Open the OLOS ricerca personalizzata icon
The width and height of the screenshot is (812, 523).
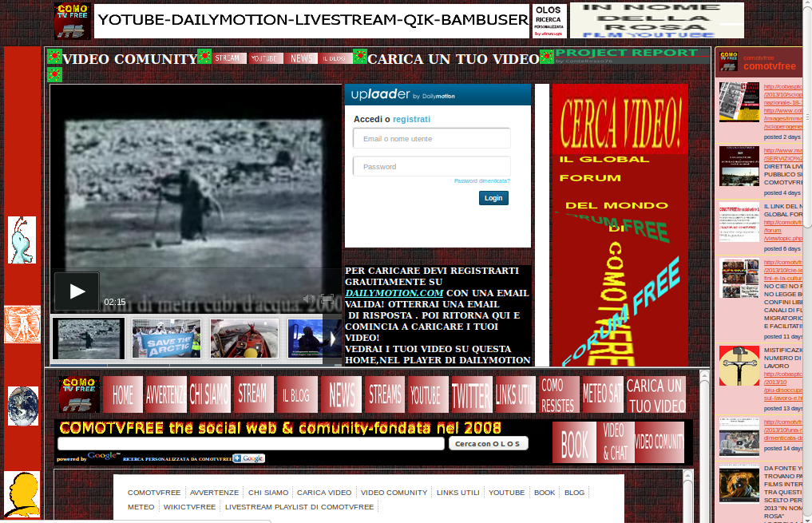(x=549, y=21)
